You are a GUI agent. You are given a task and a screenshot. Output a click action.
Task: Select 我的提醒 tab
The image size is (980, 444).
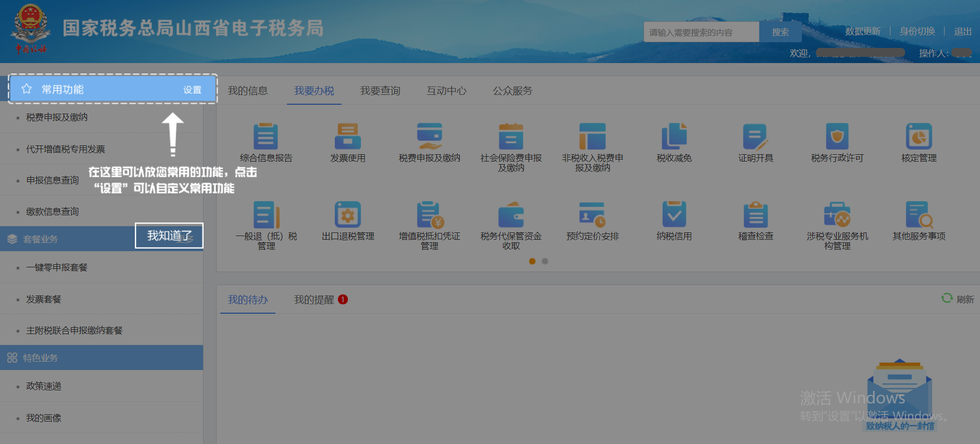coord(314,300)
